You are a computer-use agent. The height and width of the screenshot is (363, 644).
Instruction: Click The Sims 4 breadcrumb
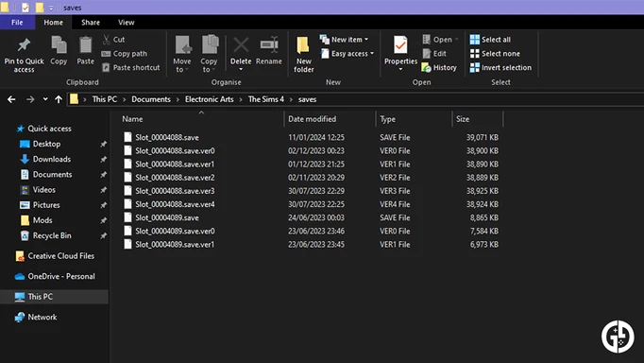coord(265,99)
